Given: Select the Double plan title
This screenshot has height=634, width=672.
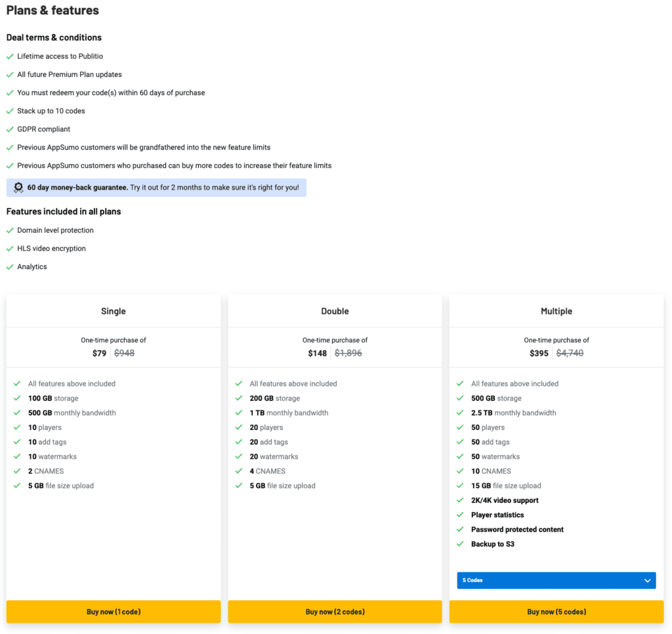Looking at the screenshot, I should pyautogui.click(x=335, y=311).
